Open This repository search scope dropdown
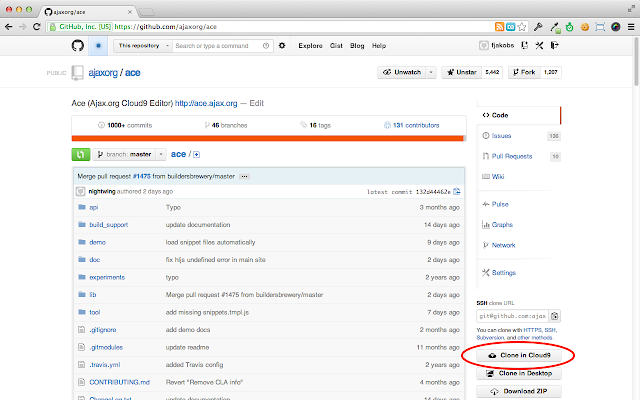This screenshot has width=640, height=400. [x=143, y=46]
